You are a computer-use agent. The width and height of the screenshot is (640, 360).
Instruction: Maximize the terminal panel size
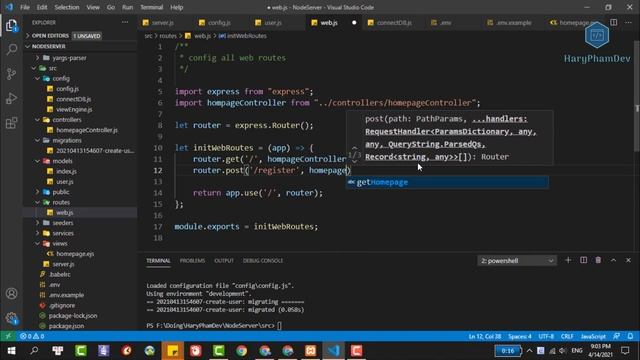pyautogui.click(x=613, y=260)
